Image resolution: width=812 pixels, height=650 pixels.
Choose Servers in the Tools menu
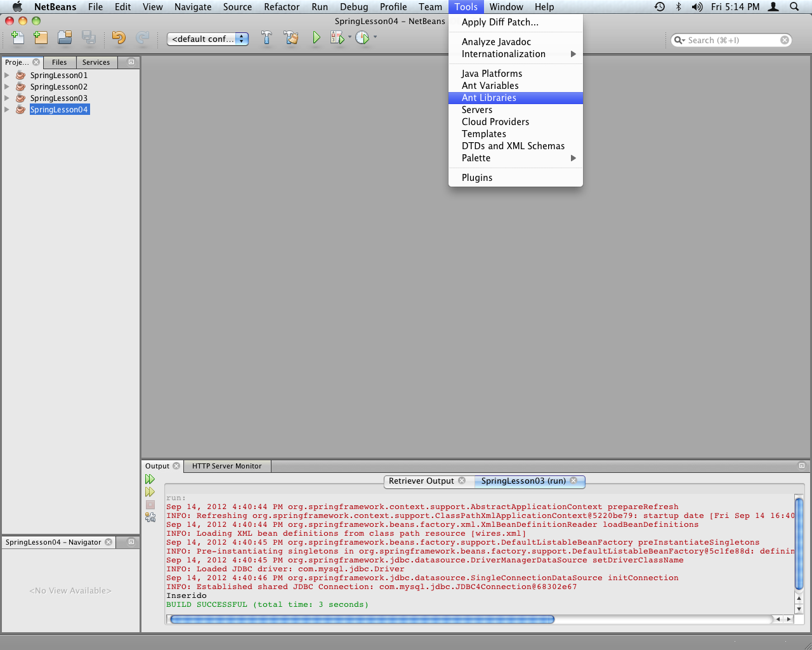pos(516,110)
